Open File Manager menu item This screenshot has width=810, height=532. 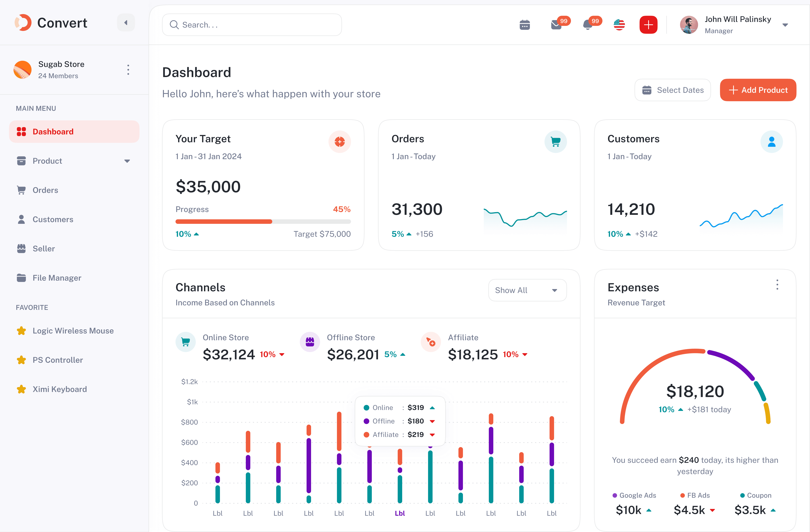coord(57,278)
